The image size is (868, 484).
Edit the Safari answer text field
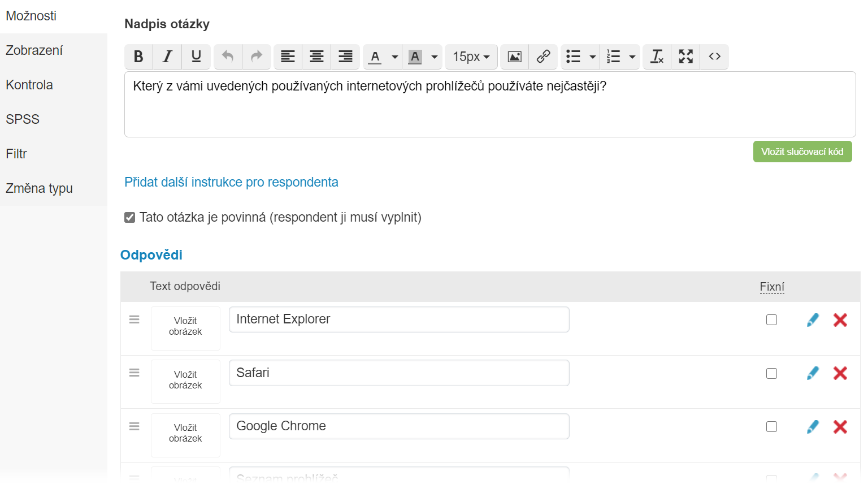click(x=399, y=373)
